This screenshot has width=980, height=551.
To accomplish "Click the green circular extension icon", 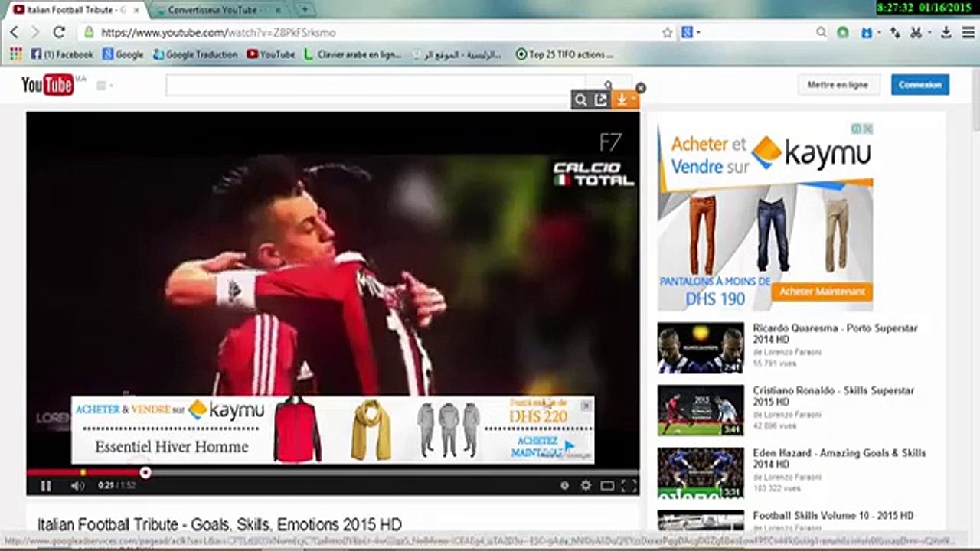I will pyautogui.click(x=843, y=33).
